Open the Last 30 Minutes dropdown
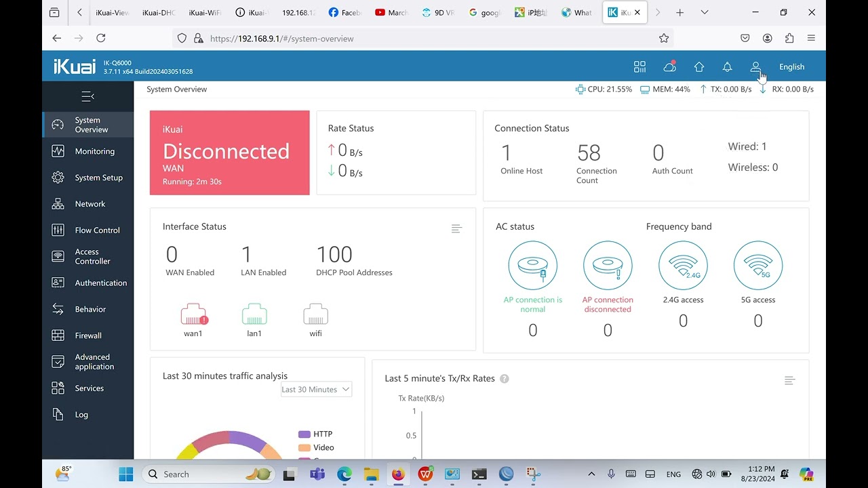The height and width of the screenshot is (488, 868). 316,389
